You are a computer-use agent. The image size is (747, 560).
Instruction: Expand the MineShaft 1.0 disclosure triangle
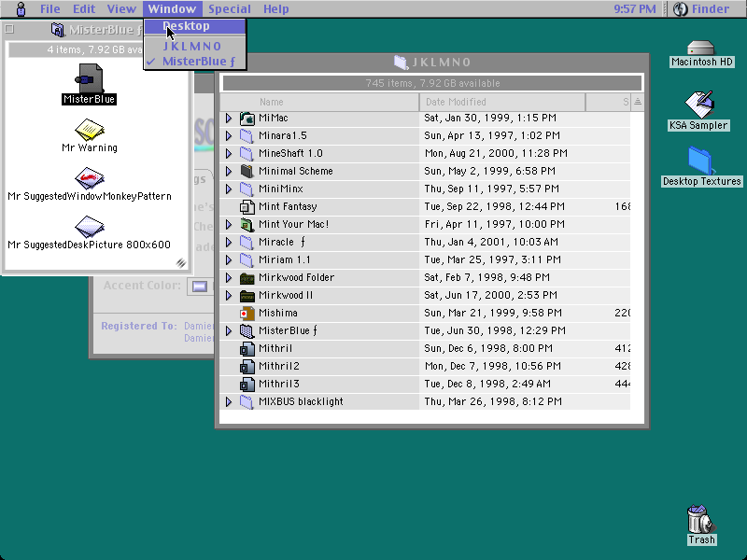[x=229, y=153]
